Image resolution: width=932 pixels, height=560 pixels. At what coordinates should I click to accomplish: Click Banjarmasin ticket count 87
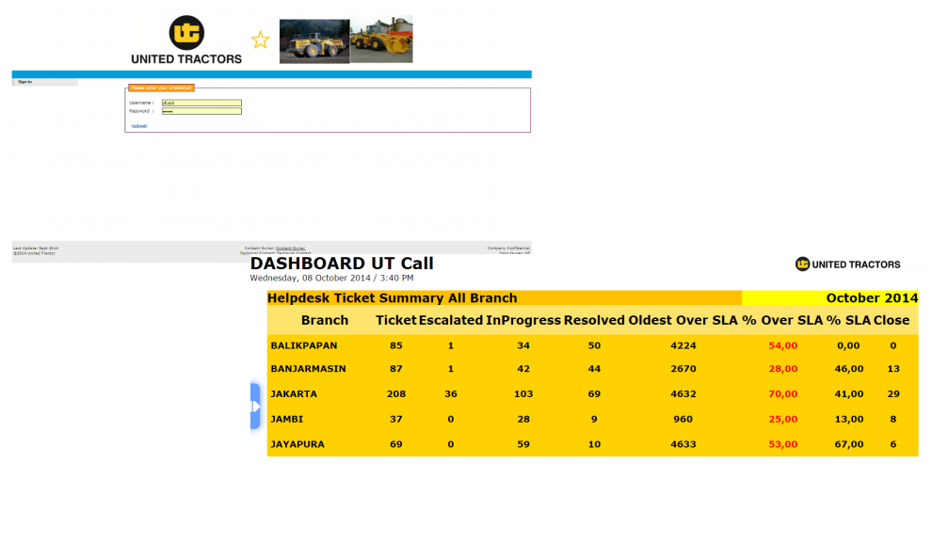pos(395,369)
